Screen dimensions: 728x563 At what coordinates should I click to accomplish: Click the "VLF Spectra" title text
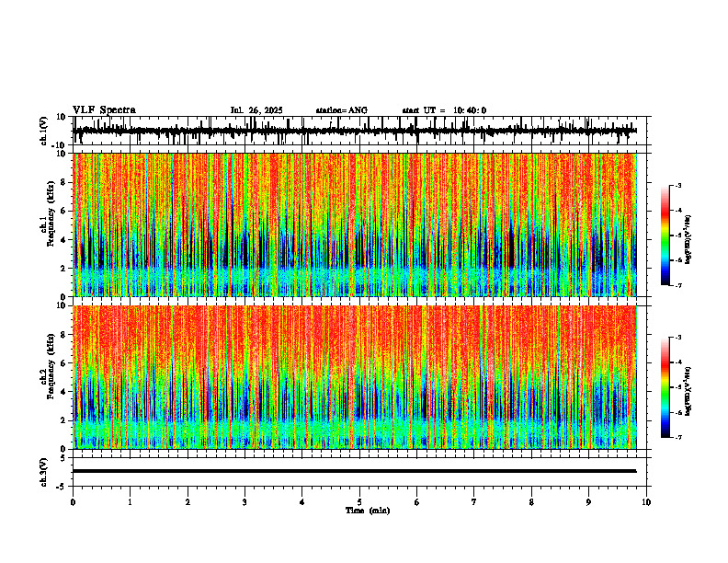coord(105,110)
